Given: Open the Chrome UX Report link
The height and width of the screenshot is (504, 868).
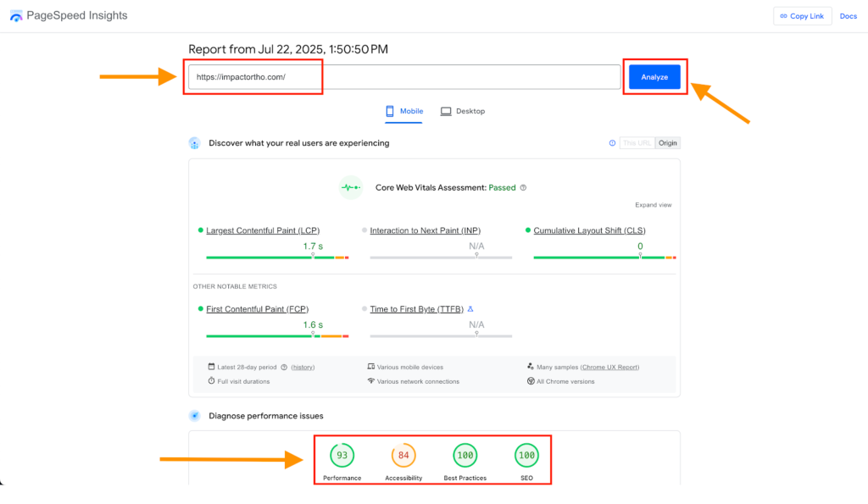Looking at the screenshot, I should pos(609,368).
